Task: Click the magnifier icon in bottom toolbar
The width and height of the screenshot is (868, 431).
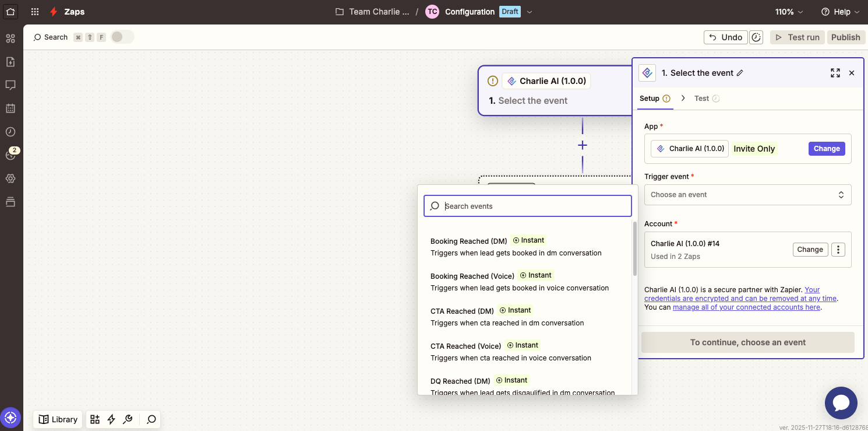Action: pos(151,419)
